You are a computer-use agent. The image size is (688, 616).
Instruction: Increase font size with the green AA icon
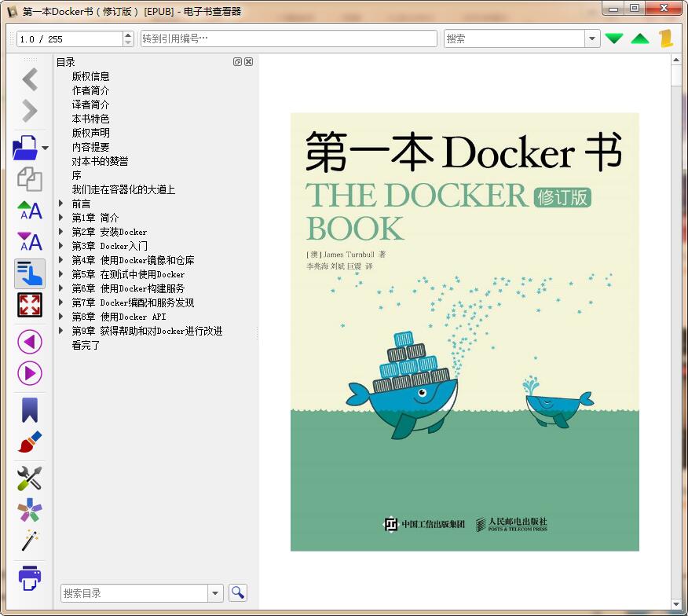30,211
